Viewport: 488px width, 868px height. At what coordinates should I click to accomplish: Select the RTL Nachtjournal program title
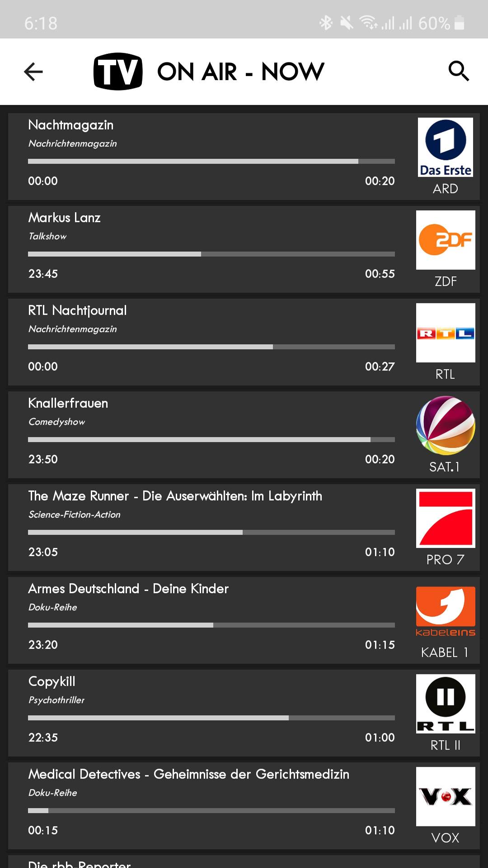(77, 311)
